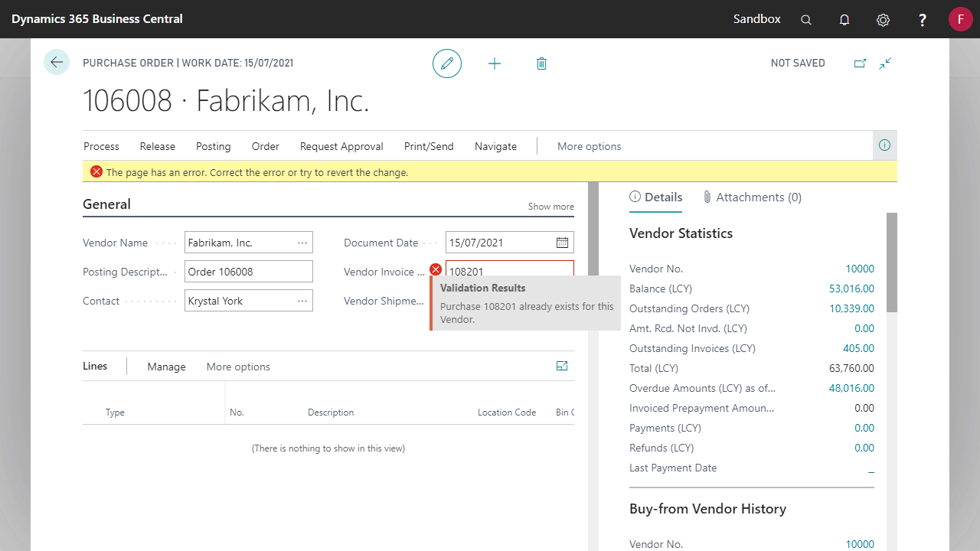This screenshot has width=980, height=551.
Task: Open the Posting menu
Action: click(214, 146)
